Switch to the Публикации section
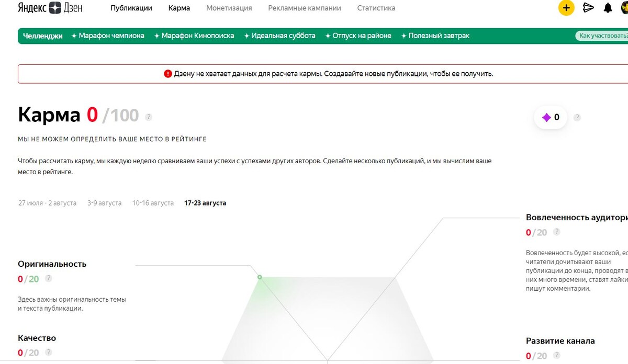The image size is (628, 364). (x=131, y=8)
